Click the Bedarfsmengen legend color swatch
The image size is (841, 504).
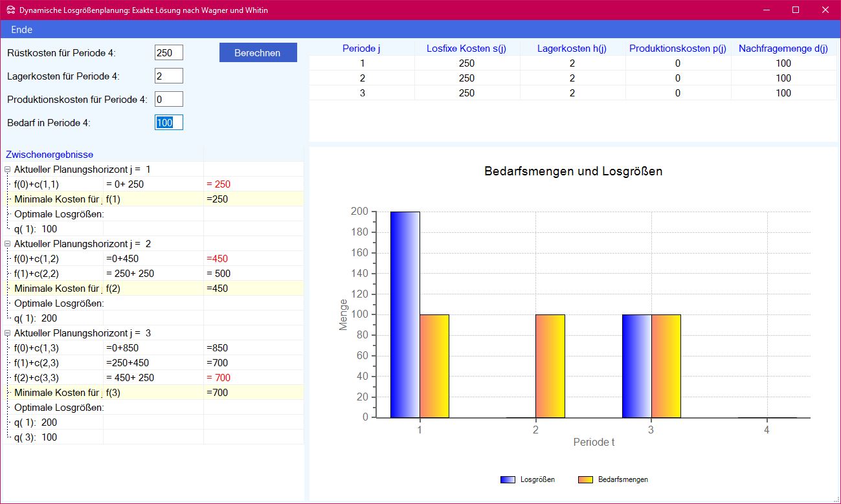585,479
